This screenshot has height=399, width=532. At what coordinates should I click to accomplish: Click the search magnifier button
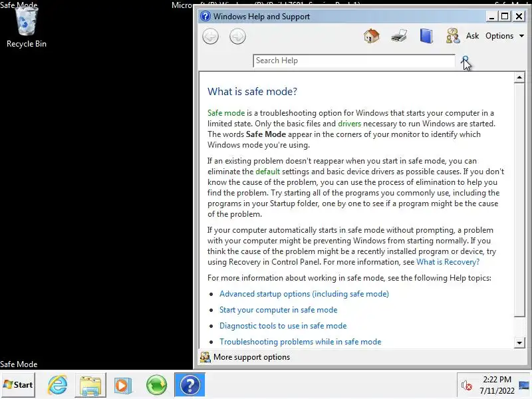pos(465,61)
